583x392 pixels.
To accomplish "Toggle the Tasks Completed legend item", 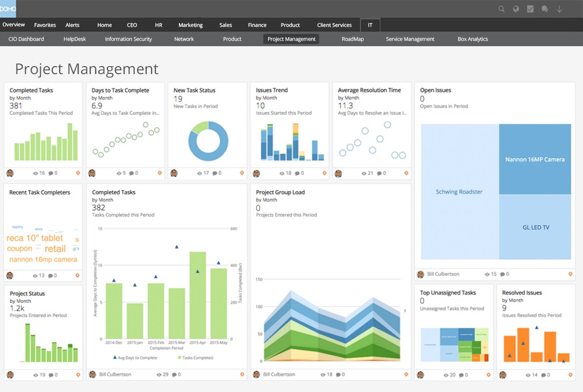I will [x=195, y=358].
